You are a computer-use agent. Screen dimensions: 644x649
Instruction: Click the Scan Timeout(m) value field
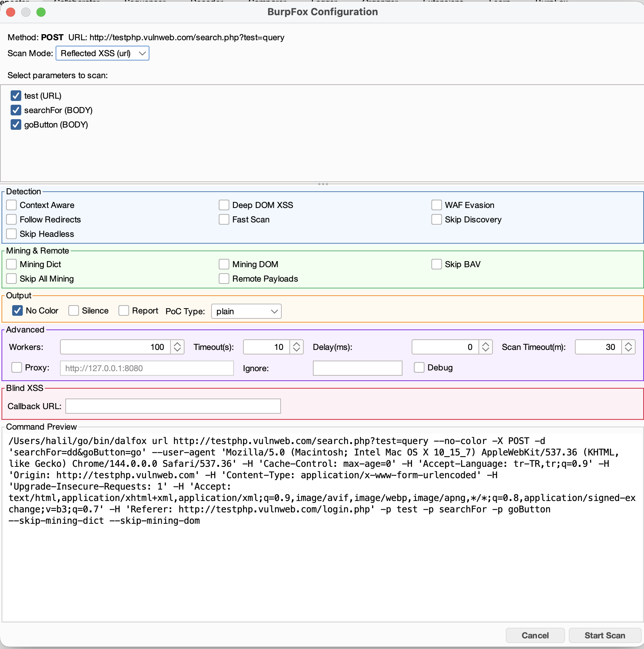[x=598, y=347]
